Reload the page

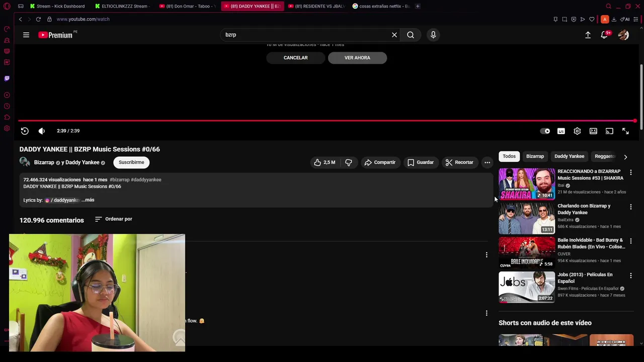pyautogui.click(x=38, y=19)
